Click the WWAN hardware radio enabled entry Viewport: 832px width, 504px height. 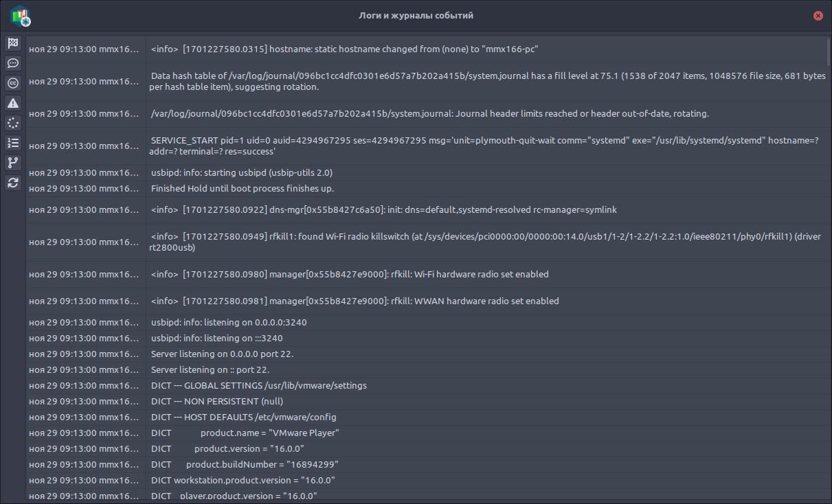[x=427, y=301]
